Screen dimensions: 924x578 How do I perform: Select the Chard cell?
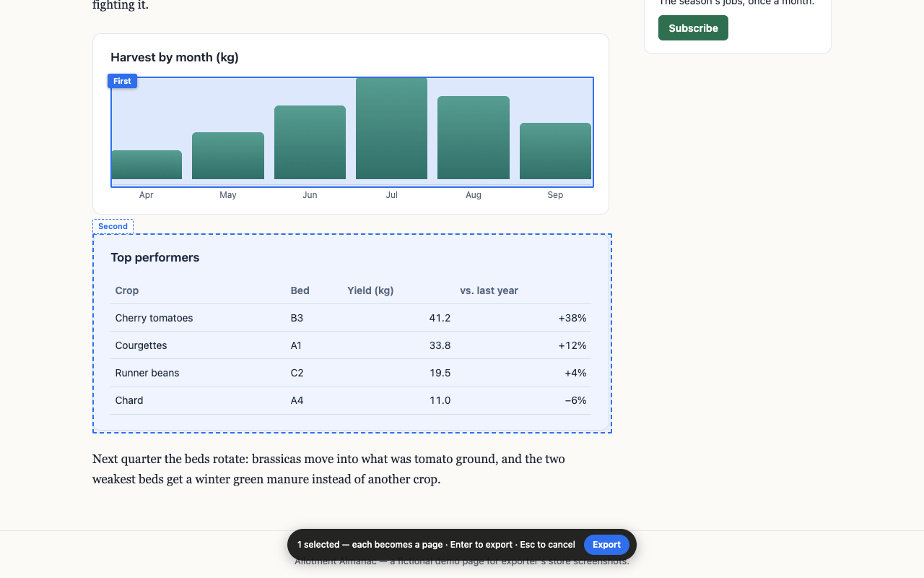coord(129,400)
